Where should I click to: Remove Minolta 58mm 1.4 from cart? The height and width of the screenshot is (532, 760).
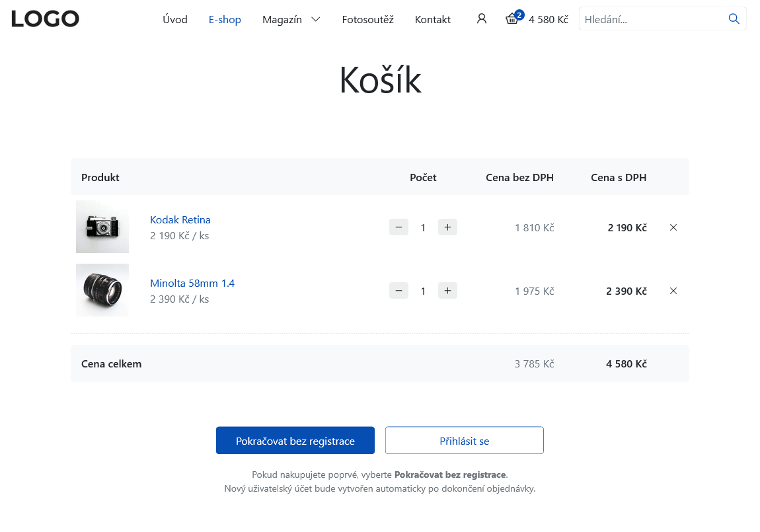(673, 291)
